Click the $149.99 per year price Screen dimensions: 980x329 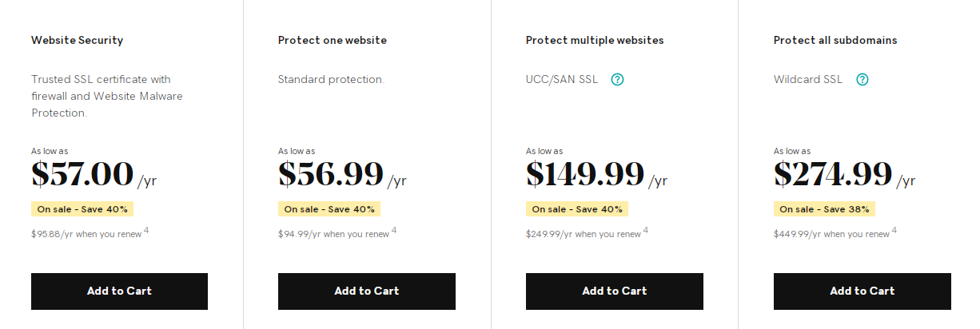pyautogui.click(x=596, y=174)
